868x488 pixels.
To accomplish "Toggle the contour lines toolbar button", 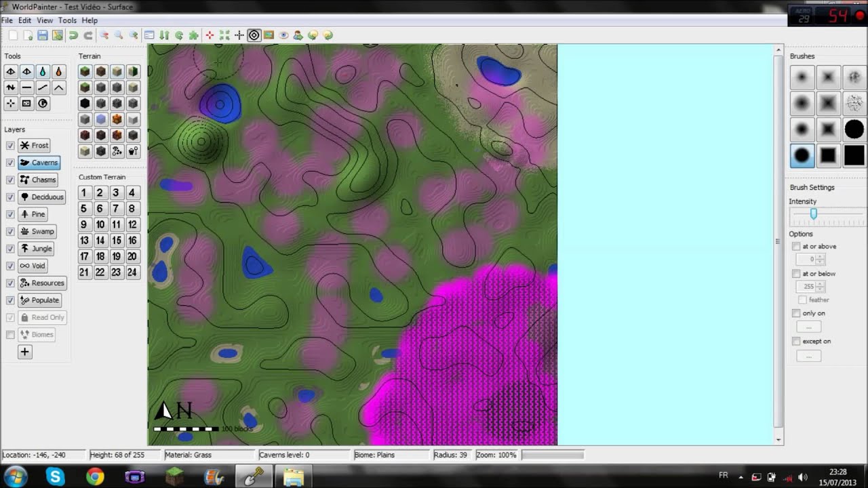I will pos(254,35).
